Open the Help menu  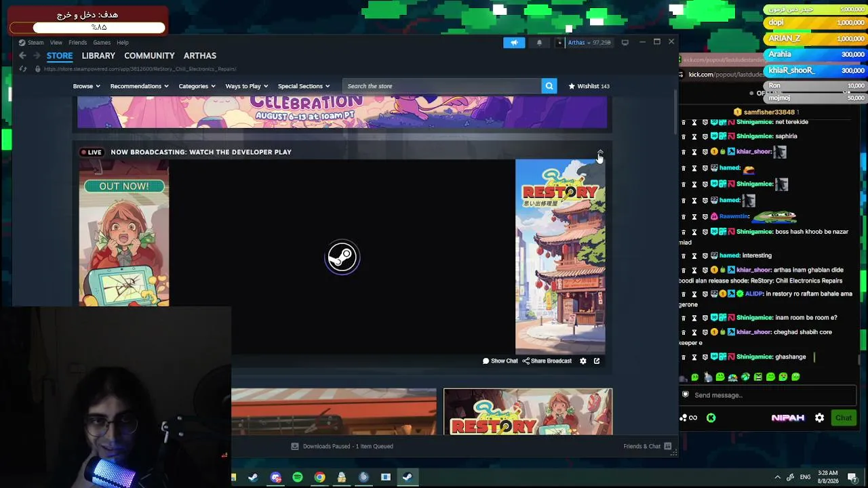point(123,43)
